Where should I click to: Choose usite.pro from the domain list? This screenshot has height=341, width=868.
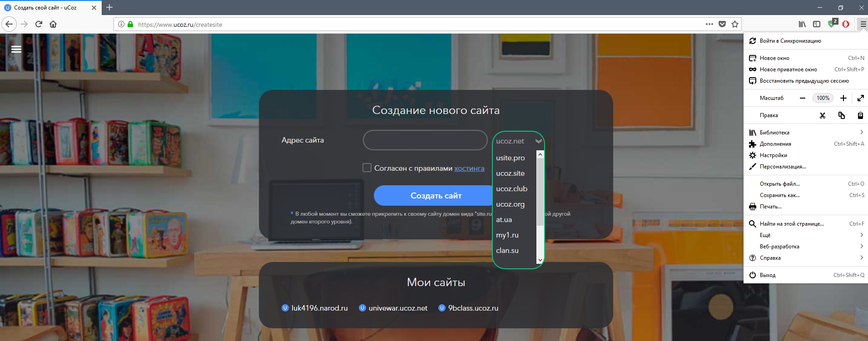click(511, 158)
